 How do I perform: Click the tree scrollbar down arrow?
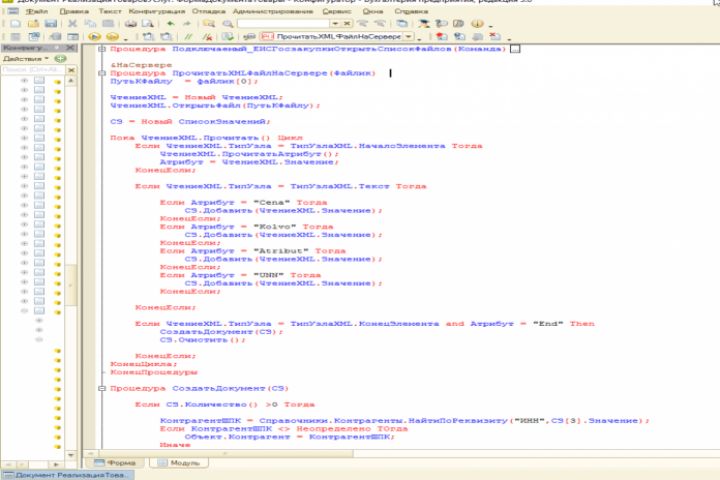pyautogui.click(x=71, y=455)
